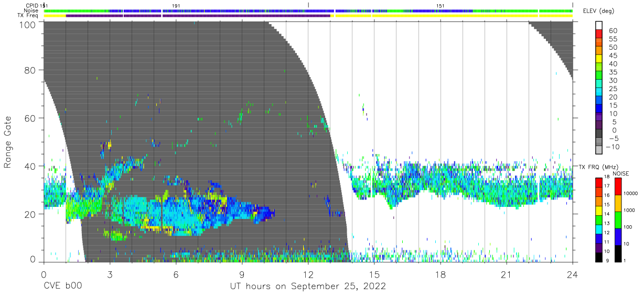Select the green segment of the NOISE colorbar

(x=618, y=220)
